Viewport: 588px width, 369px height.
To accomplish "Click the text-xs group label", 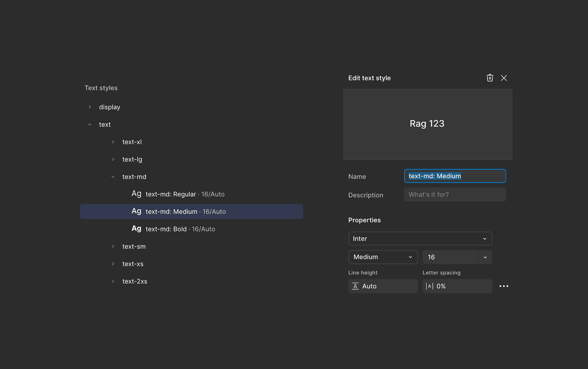I will pyautogui.click(x=133, y=264).
